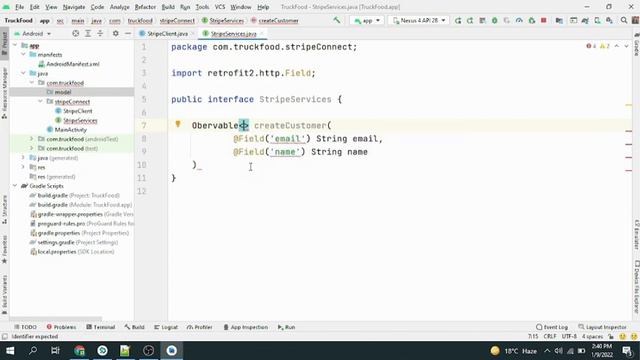
Task: Click next highlighted error arrow
Action: point(627,47)
